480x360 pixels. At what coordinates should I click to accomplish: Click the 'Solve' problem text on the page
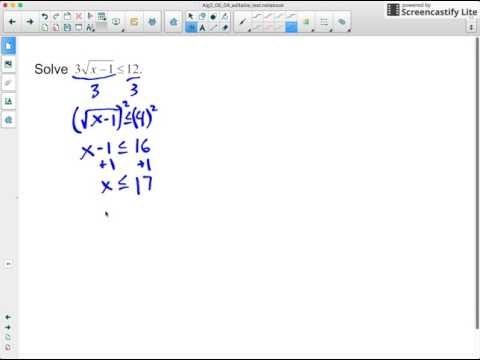51,69
